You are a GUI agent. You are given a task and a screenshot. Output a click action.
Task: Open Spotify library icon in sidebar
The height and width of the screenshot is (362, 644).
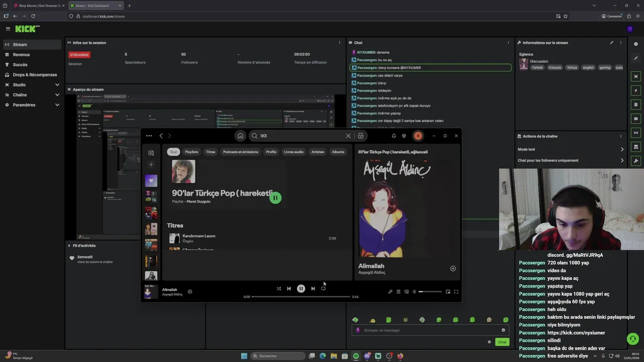151,153
